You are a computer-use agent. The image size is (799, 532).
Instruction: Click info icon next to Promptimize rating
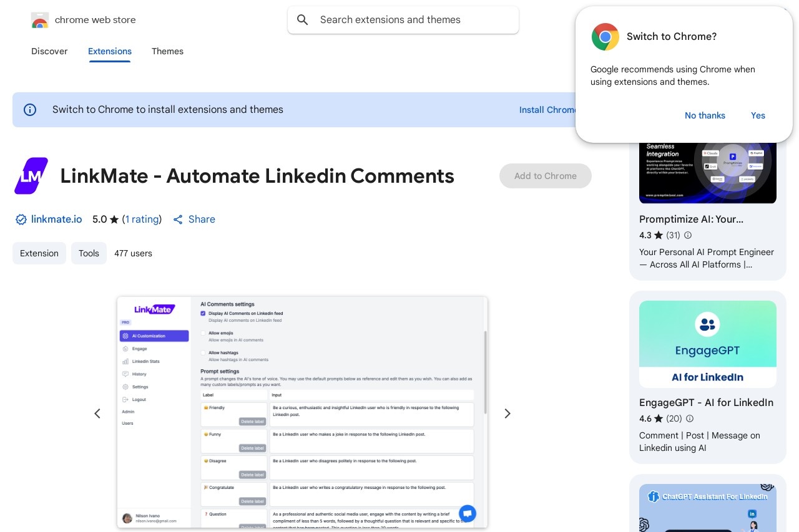click(688, 235)
